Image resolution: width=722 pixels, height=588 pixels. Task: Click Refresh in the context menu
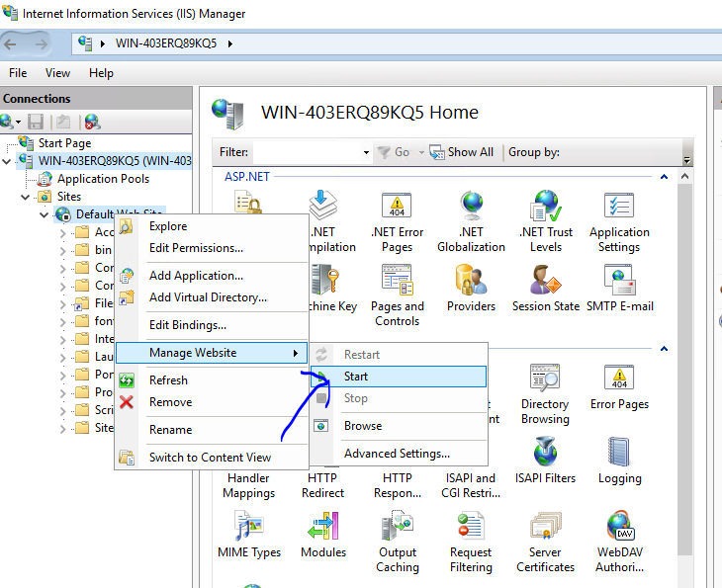(212, 380)
